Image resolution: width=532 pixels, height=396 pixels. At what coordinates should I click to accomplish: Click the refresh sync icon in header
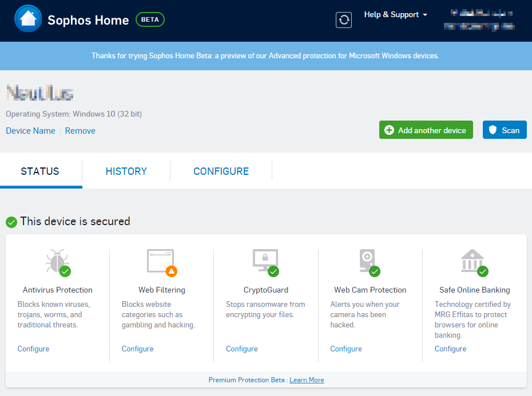(344, 19)
